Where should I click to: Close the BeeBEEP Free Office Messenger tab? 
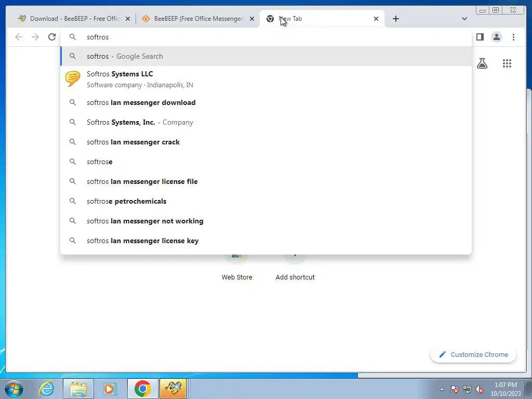252,19
